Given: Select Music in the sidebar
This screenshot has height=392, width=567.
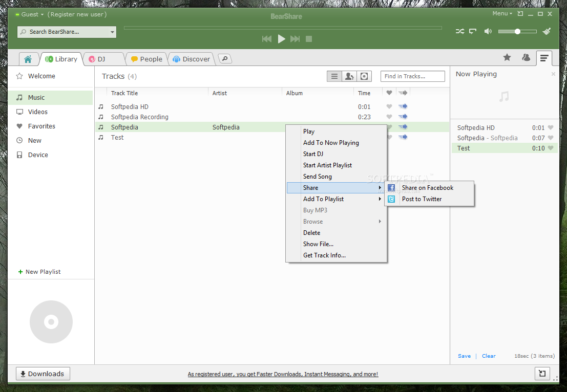Looking at the screenshot, I should [x=50, y=98].
